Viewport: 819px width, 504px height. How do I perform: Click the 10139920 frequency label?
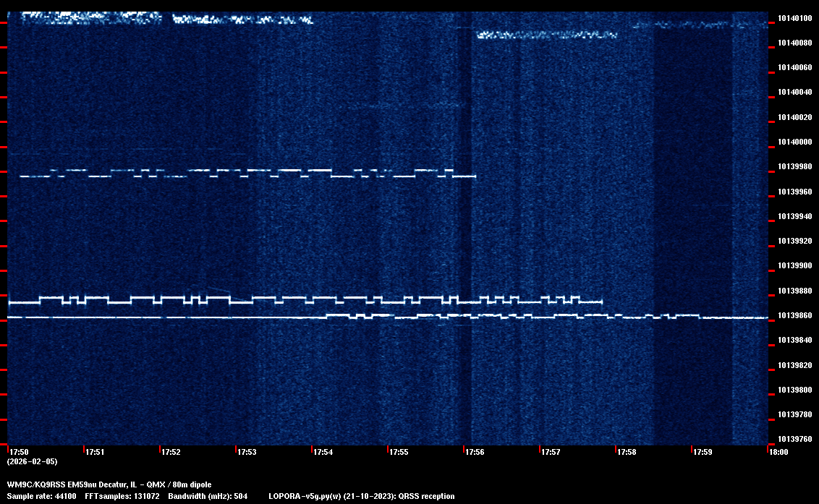794,241
